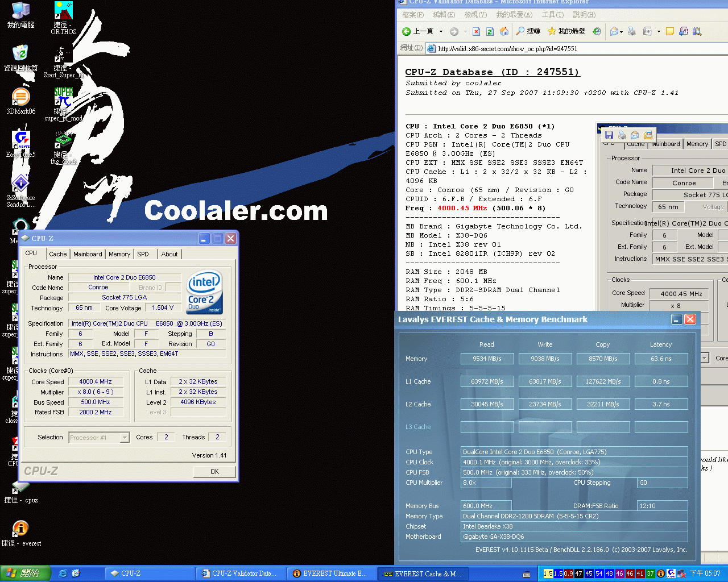Viewport: 728px width, 582px height.
Task: Click the save icon on image toolbar
Action: tap(609, 135)
